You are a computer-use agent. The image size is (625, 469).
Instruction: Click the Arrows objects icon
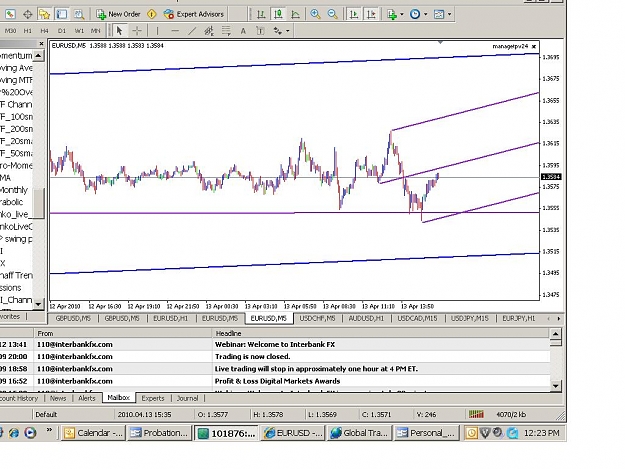278,31
